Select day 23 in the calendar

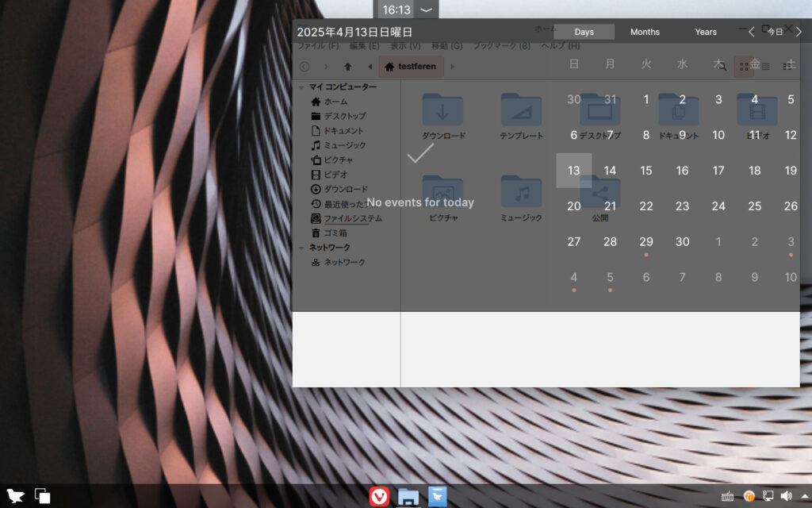tap(682, 206)
